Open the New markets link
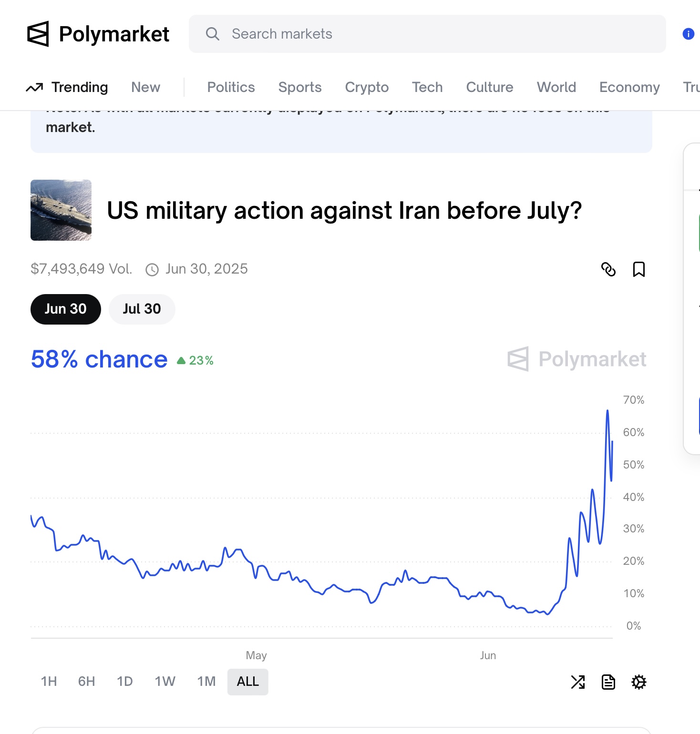The height and width of the screenshot is (734, 700). tap(146, 87)
